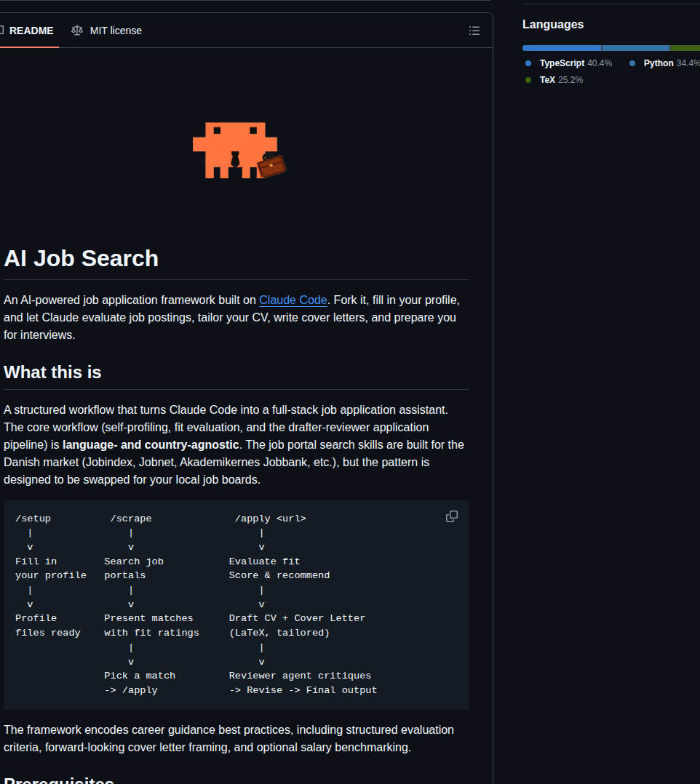700x784 pixels.
Task: Click the /setup command in code block
Action: (x=33, y=519)
